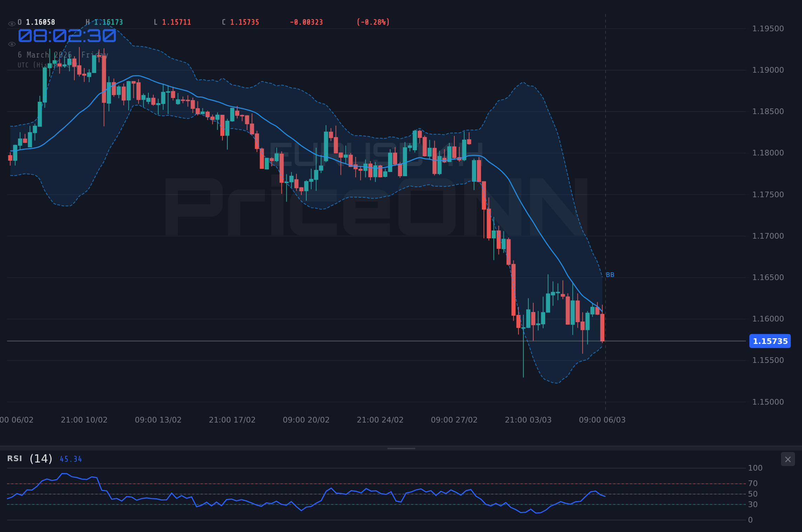Screen dimensions: 802x532
Task: Click the low value 1.15711
Action: pos(176,22)
